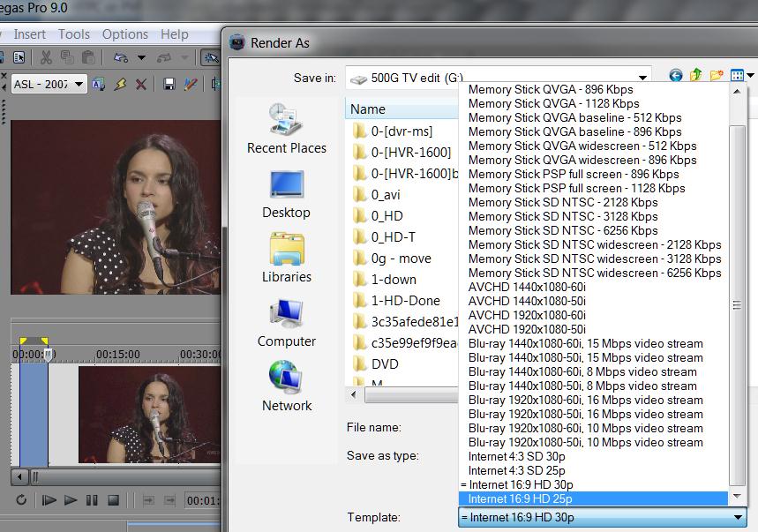The height and width of the screenshot is (532, 758).
Task: Open the View Menu dropdown arrow
Action: pos(750,75)
